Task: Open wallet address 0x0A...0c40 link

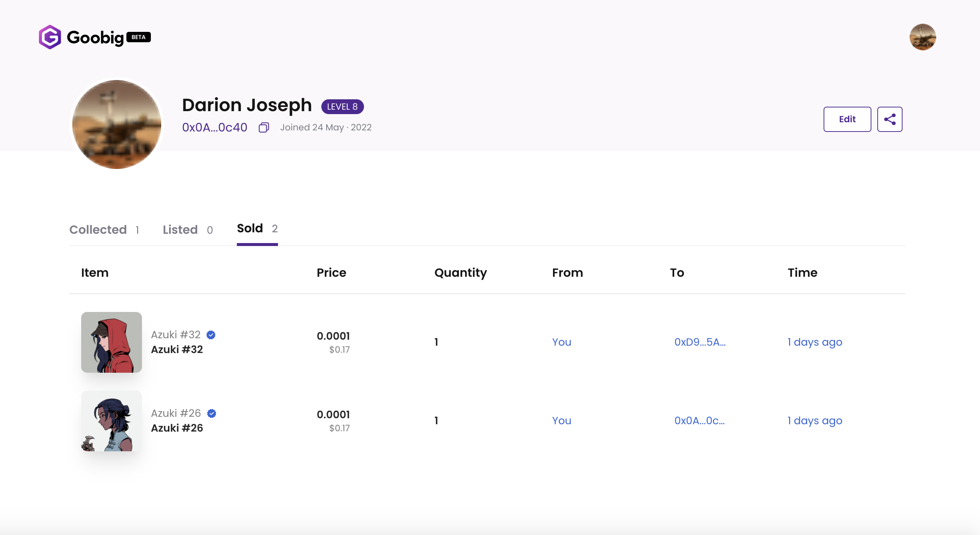Action: pyautogui.click(x=215, y=127)
